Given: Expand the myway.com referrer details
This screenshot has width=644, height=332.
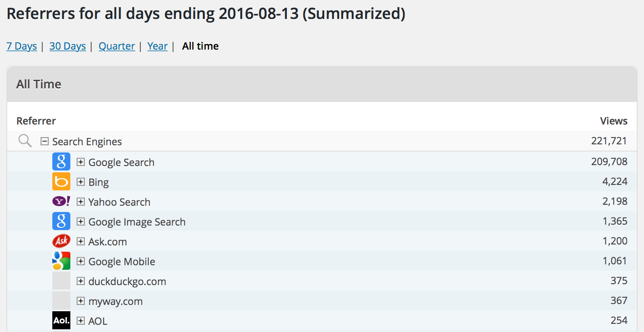Looking at the screenshot, I should coord(80,300).
